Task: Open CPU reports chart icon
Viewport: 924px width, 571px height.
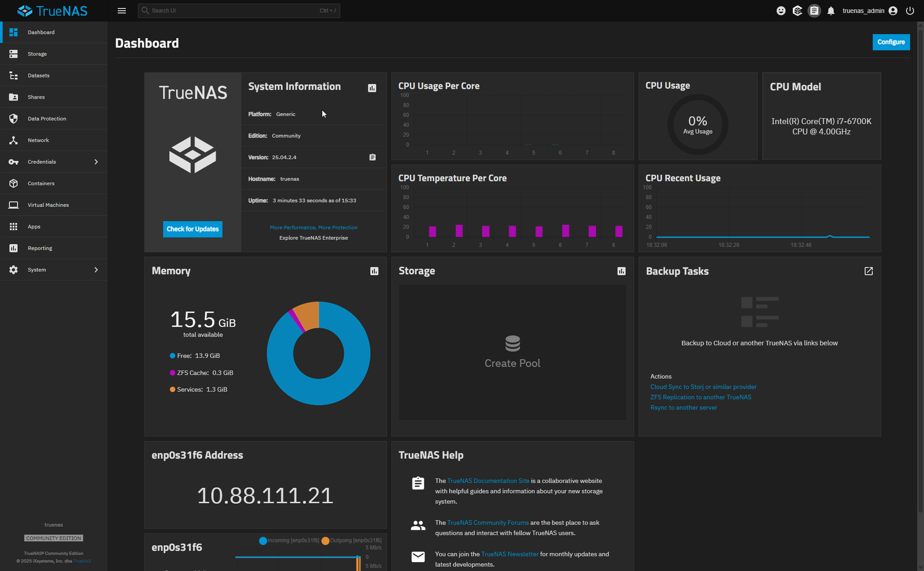Action: (x=372, y=87)
